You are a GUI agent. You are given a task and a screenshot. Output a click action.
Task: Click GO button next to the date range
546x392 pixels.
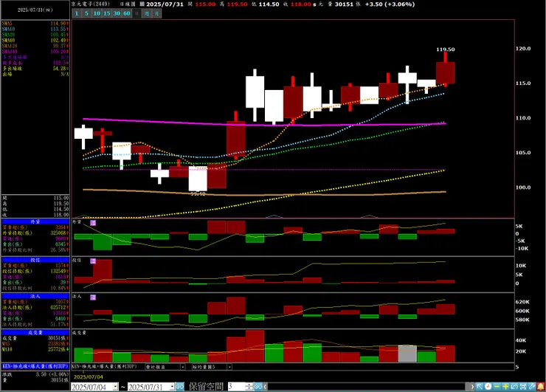pos(180,386)
